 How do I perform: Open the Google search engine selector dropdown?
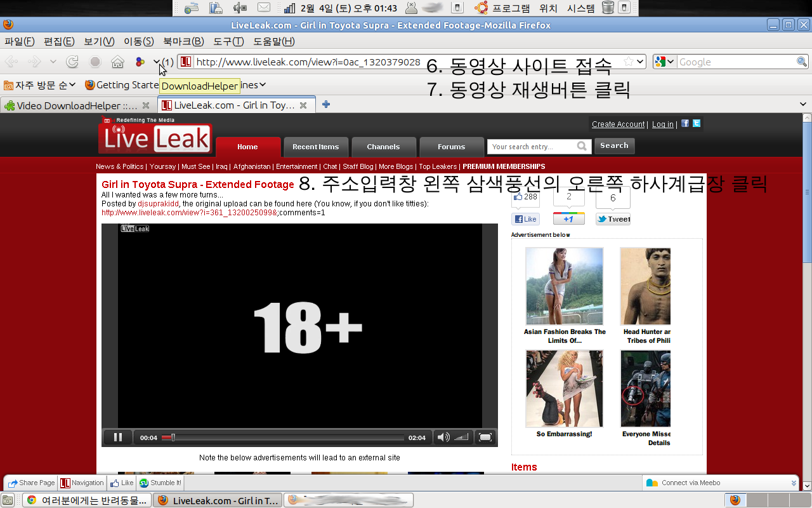(664, 62)
